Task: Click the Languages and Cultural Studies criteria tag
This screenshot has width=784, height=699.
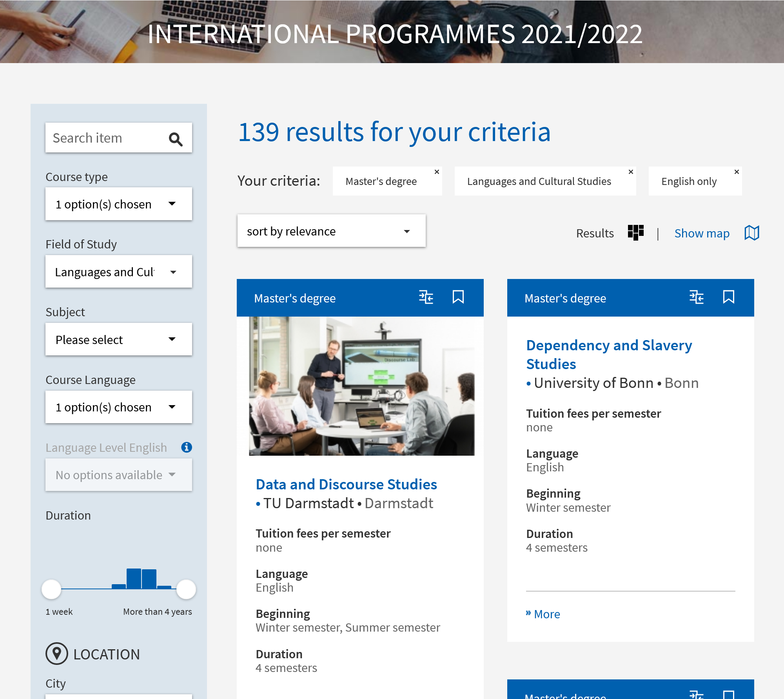Action: (x=545, y=181)
